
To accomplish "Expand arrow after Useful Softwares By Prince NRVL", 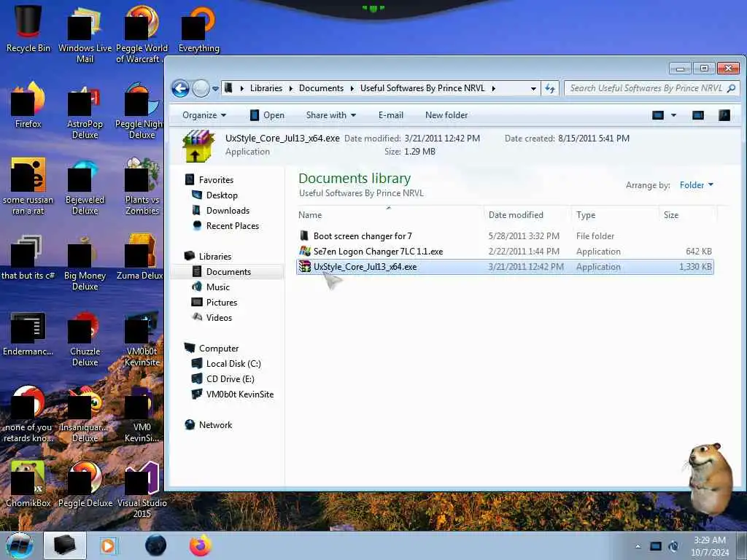I will click(x=493, y=88).
